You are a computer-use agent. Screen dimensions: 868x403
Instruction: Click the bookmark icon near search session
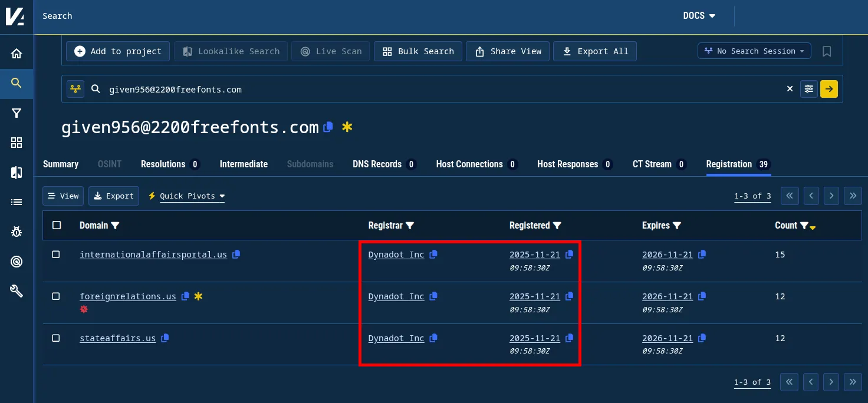pos(827,51)
